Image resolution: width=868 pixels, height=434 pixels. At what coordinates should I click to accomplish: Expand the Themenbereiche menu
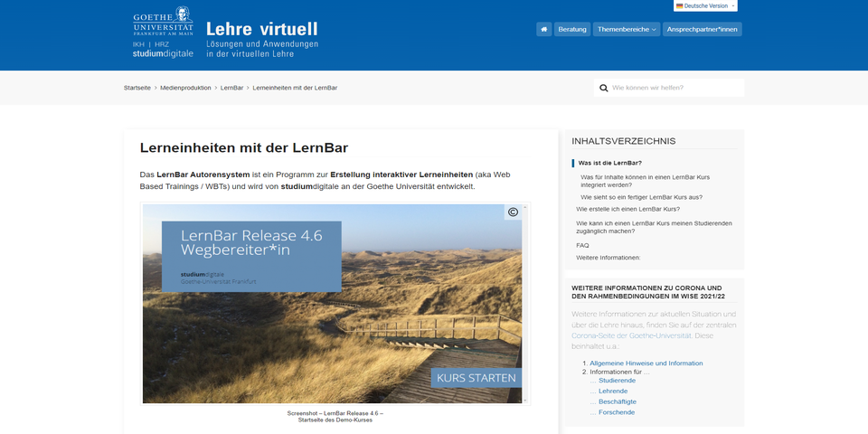(x=626, y=29)
